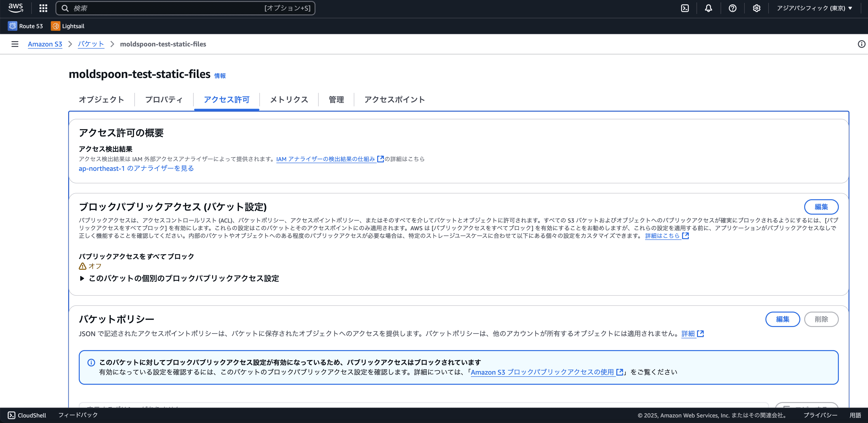Click the 削除 button for bucket policy
868x423 pixels.
[821, 319]
